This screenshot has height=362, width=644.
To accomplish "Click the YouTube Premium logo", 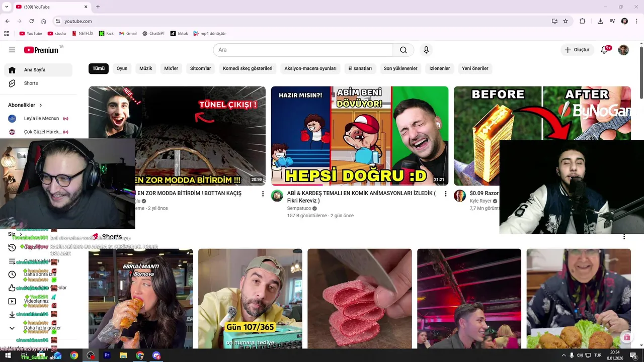I will 41,50.
